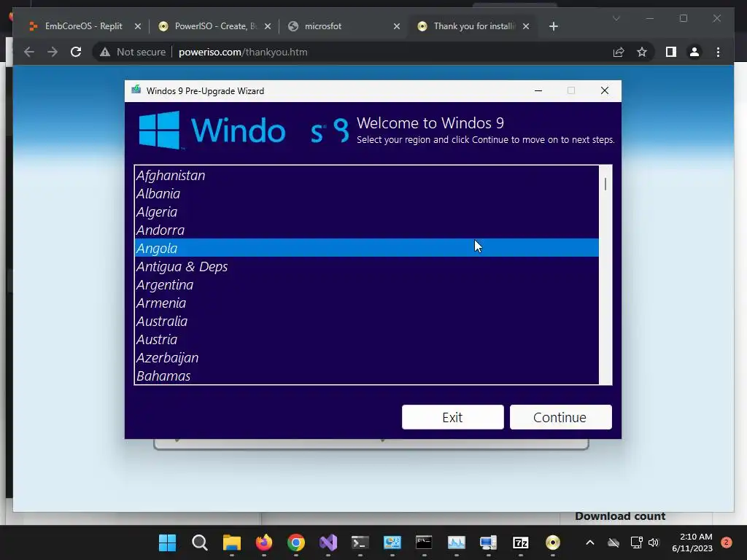Open the Chrome profile icon

pyautogui.click(x=694, y=52)
